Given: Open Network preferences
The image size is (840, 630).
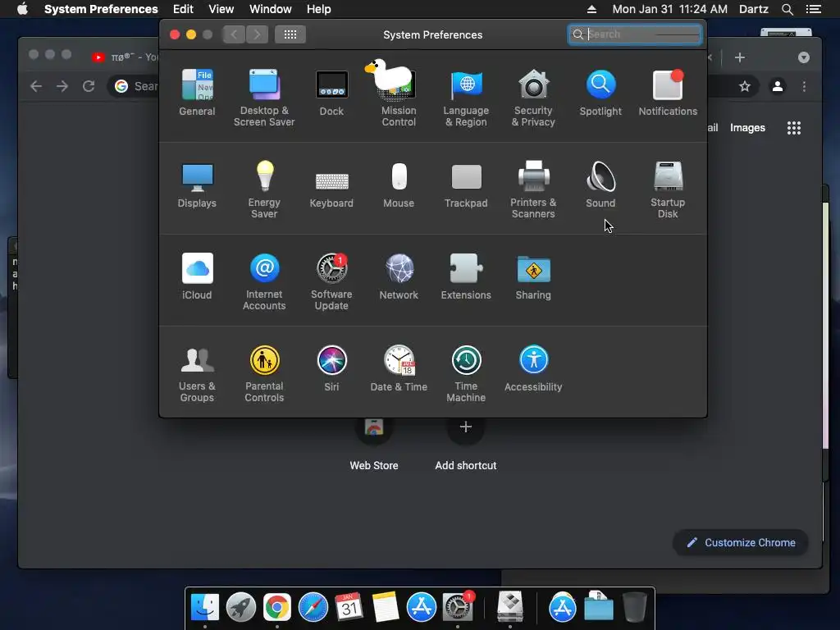Looking at the screenshot, I should tap(399, 276).
